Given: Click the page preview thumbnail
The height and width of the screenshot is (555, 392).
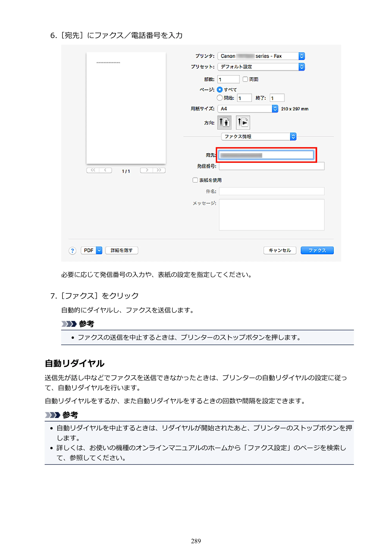Looking at the screenshot, I should click(x=126, y=108).
